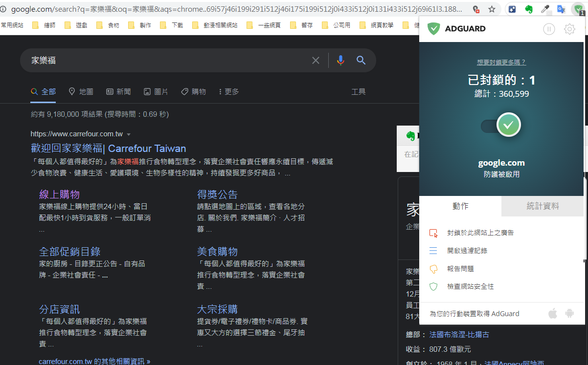Click carrefour.com.tw 的其他相關資訊 link
Screen dimensions: 588x365
94,362
